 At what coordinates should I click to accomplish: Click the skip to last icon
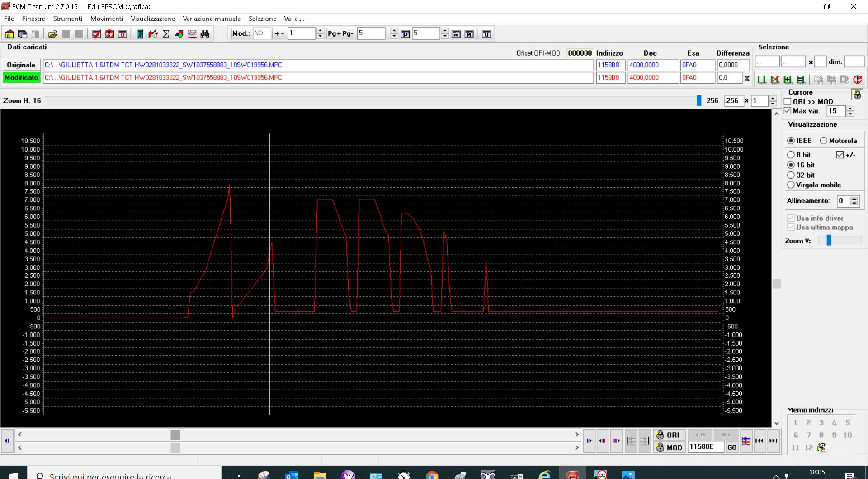pyautogui.click(x=774, y=441)
